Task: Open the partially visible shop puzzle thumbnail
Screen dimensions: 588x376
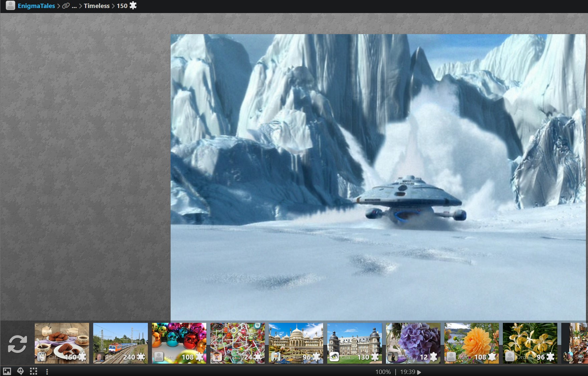Action: 575,343
